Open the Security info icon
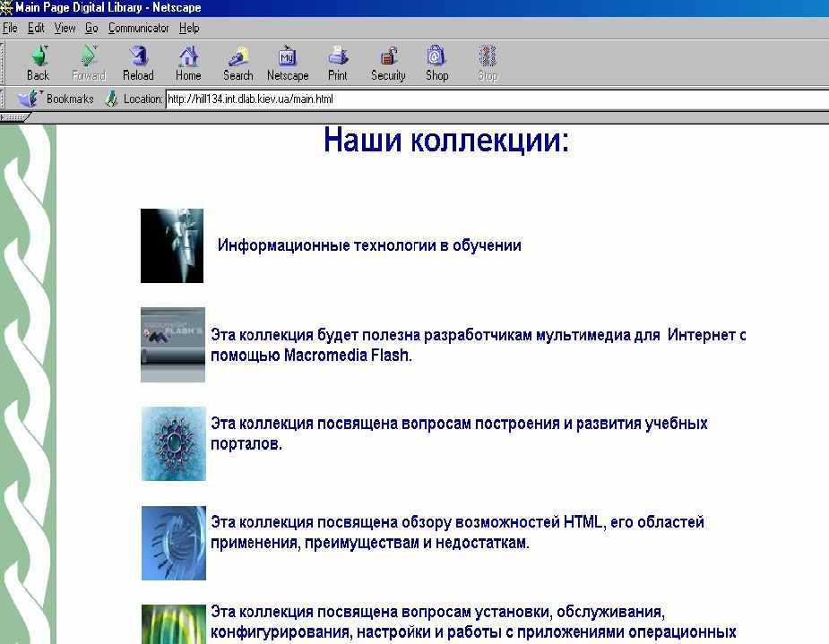The image size is (829, 644). [x=388, y=63]
